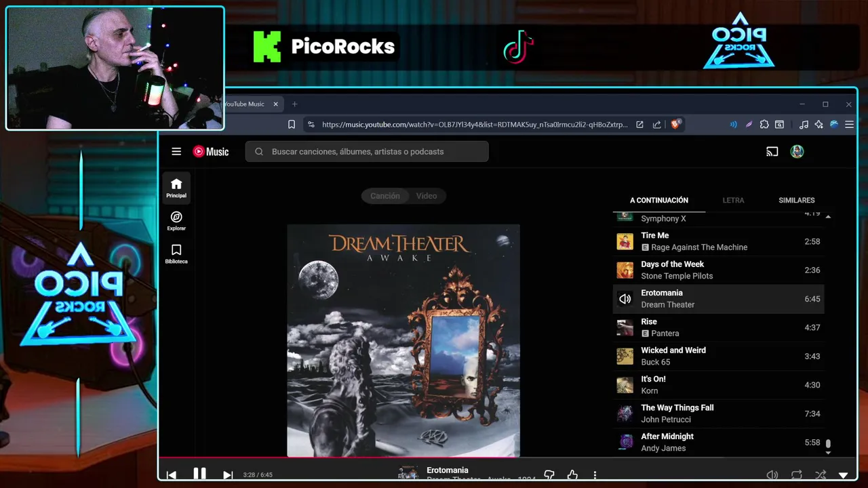The height and width of the screenshot is (488, 868).
Task: Click the Rise track thumbnail
Action: (625, 327)
